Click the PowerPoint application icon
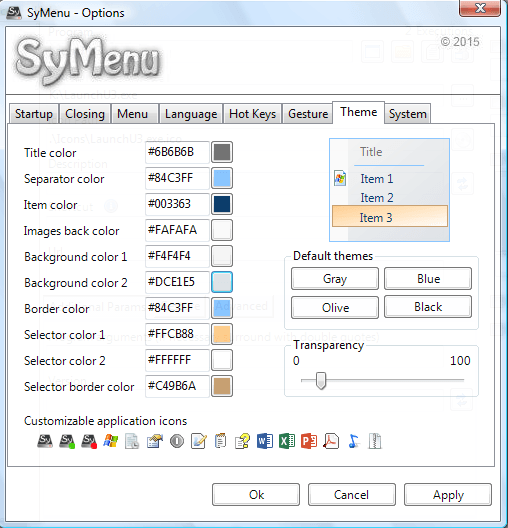This screenshot has height=528, width=508. pyautogui.click(x=309, y=441)
